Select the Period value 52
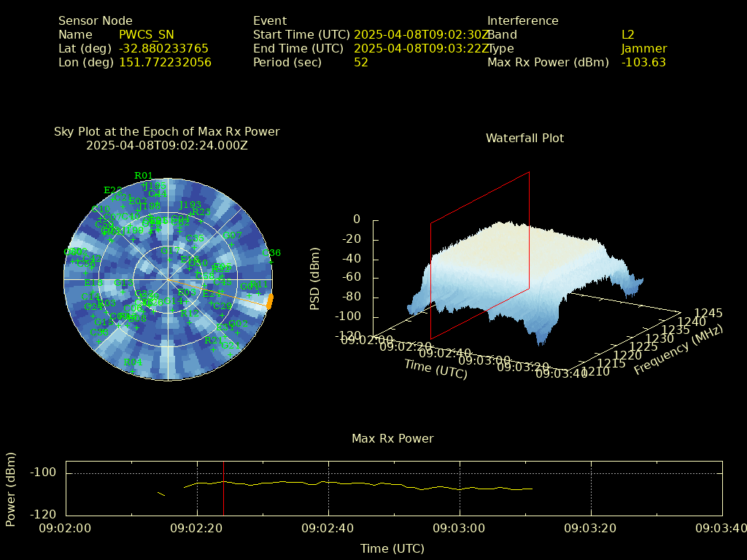 click(x=361, y=62)
